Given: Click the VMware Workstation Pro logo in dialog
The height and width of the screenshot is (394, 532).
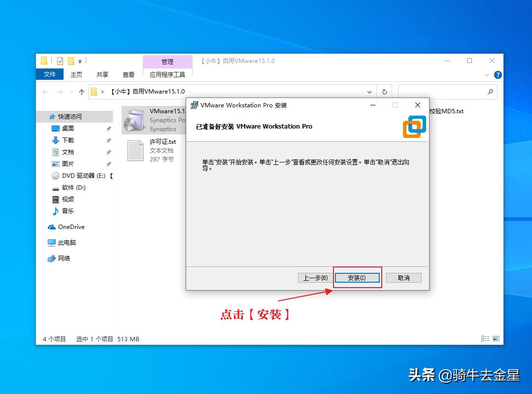Looking at the screenshot, I should tap(414, 127).
